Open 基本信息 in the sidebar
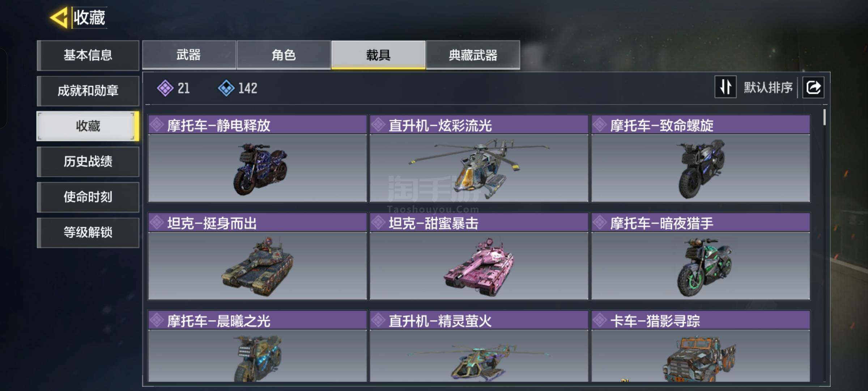 [88, 55]
